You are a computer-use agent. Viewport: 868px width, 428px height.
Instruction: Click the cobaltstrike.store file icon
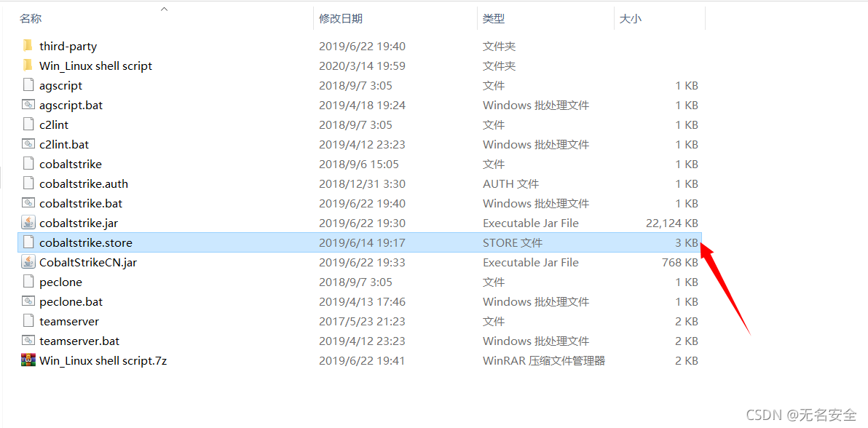(x=28, y=242)
